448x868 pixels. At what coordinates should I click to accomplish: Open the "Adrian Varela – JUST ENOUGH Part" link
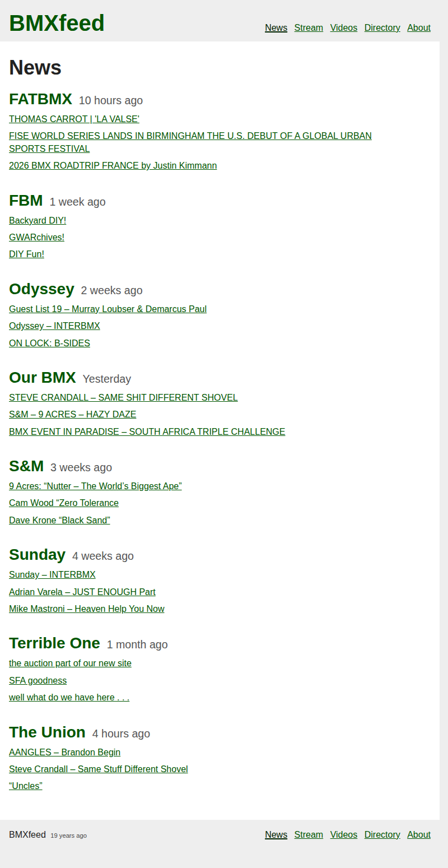tap(82, 592)
